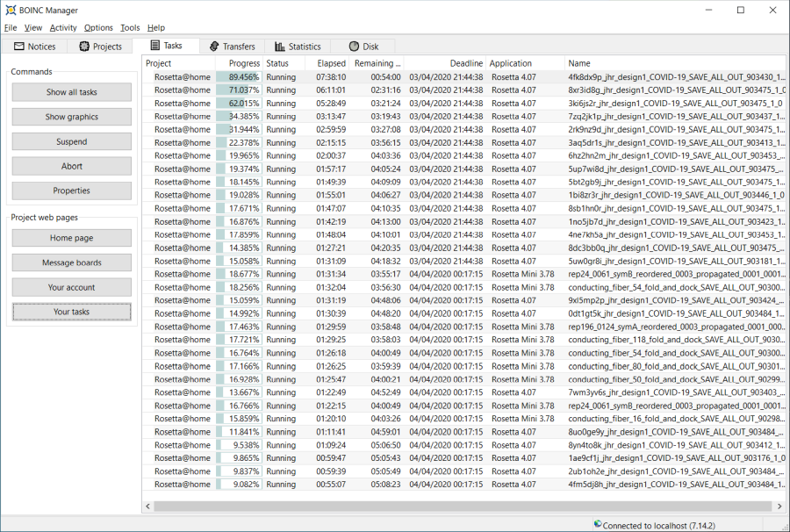Open the Tools menu

tap(130, 28)
